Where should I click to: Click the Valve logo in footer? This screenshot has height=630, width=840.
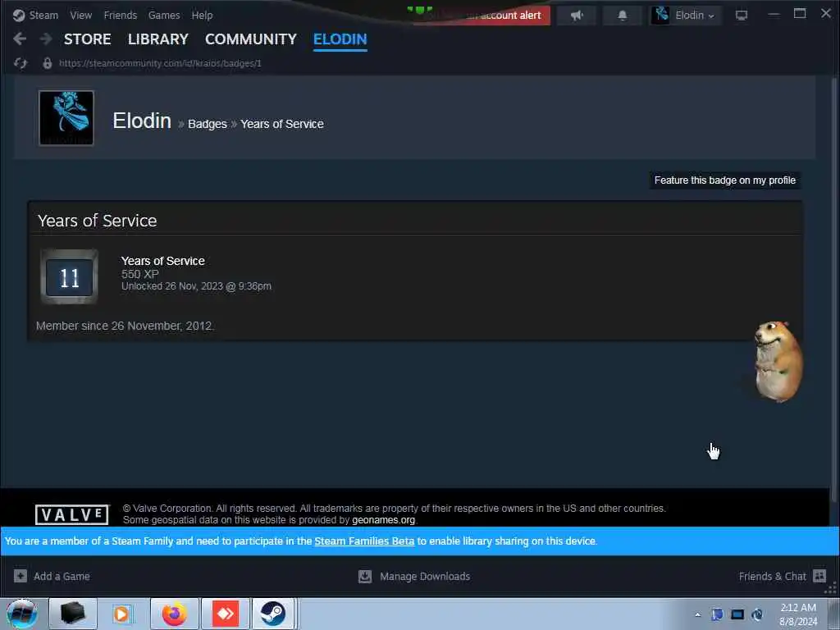[72, 514]
